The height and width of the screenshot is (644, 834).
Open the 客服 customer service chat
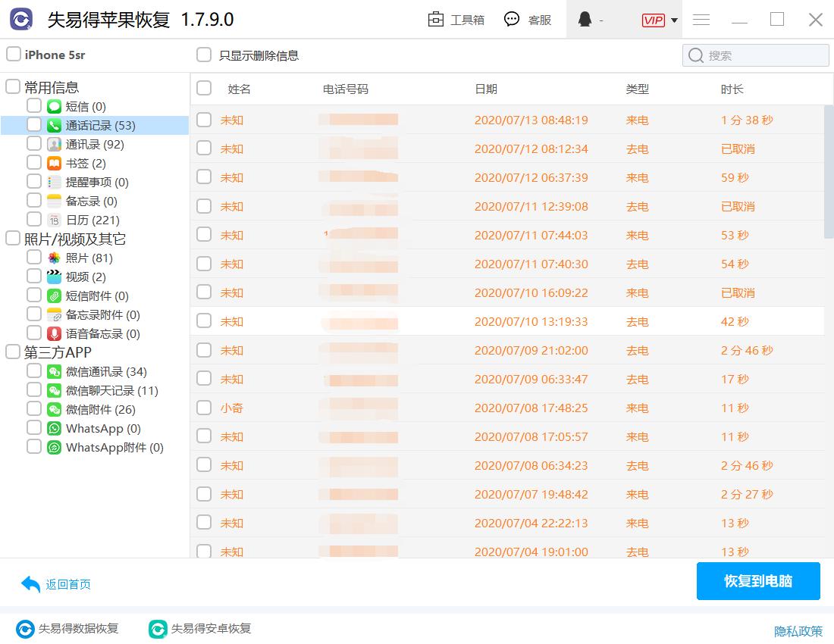click(527, 20)
